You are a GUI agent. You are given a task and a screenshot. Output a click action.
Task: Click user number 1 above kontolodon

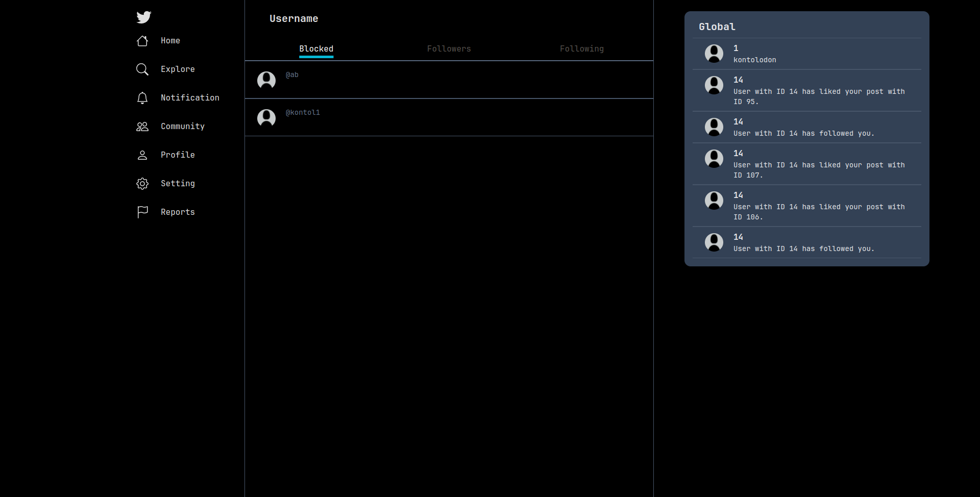(x=736, y=48)
